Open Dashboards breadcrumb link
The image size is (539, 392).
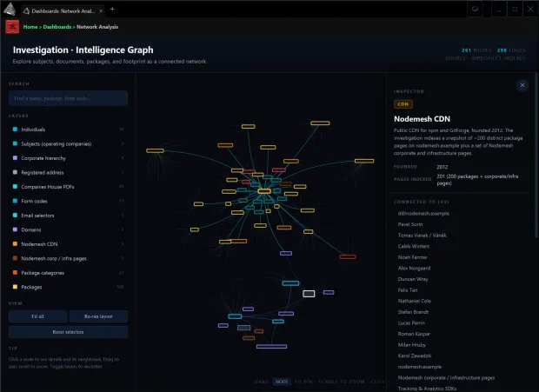57,27
